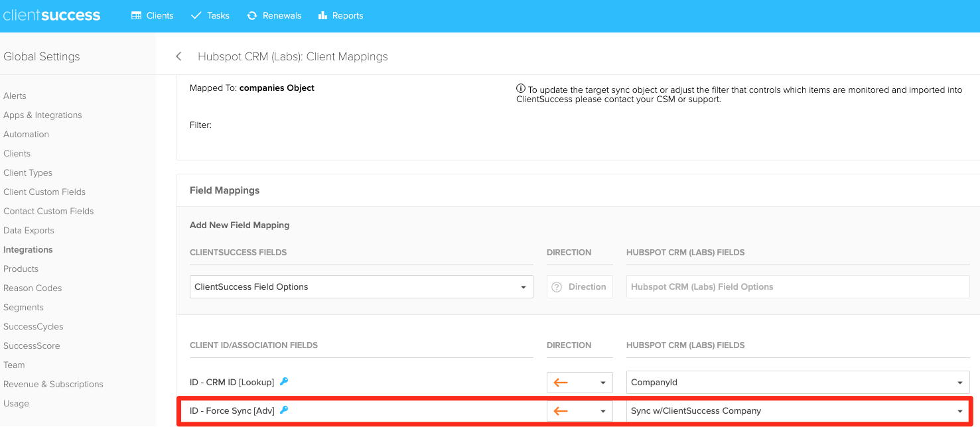Image resolution: width=980 pixels, height=427 pixels.
Task: Click the 'Mapped To: companies Object' text
Action: pyautogui.click(x=252, y=88)
